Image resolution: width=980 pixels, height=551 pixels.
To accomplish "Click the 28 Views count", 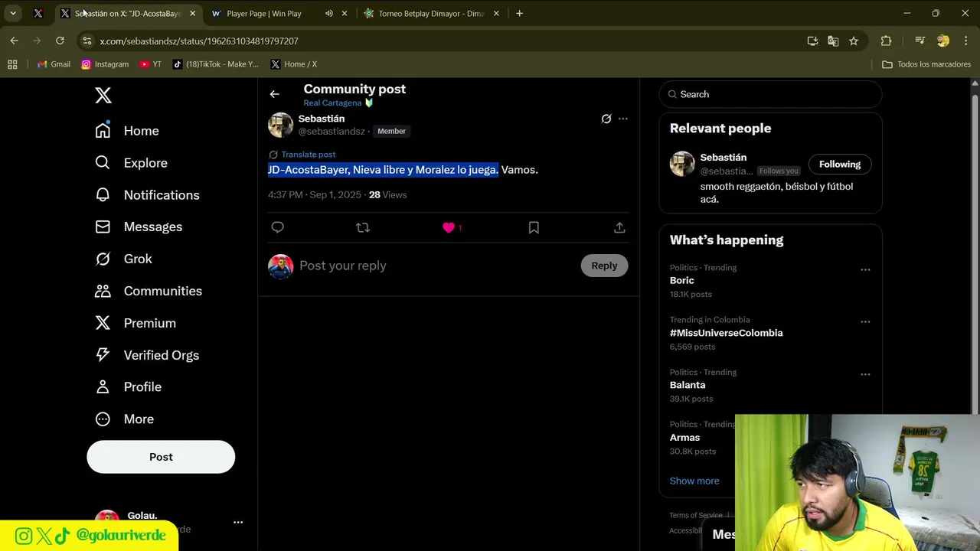I will [x=388, y=195].
